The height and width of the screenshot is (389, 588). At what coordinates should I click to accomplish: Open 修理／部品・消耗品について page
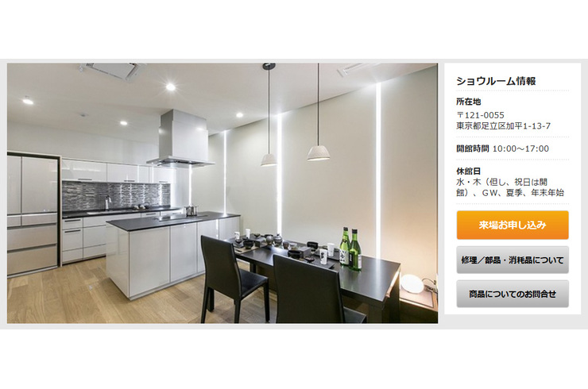point(513,260)
